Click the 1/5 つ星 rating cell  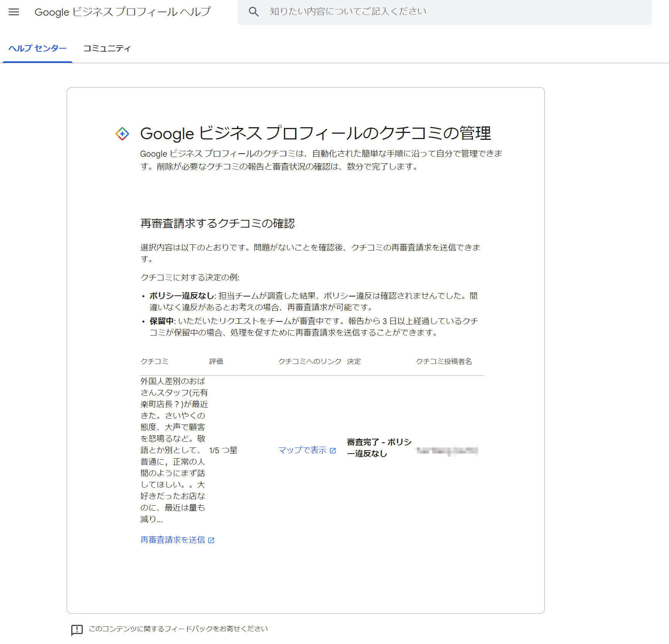[x=223, y=450]
